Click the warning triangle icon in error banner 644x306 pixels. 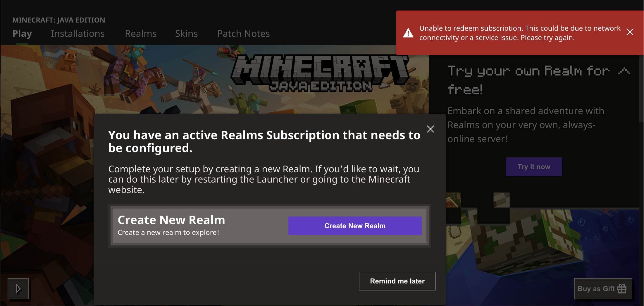click(408, 33)
